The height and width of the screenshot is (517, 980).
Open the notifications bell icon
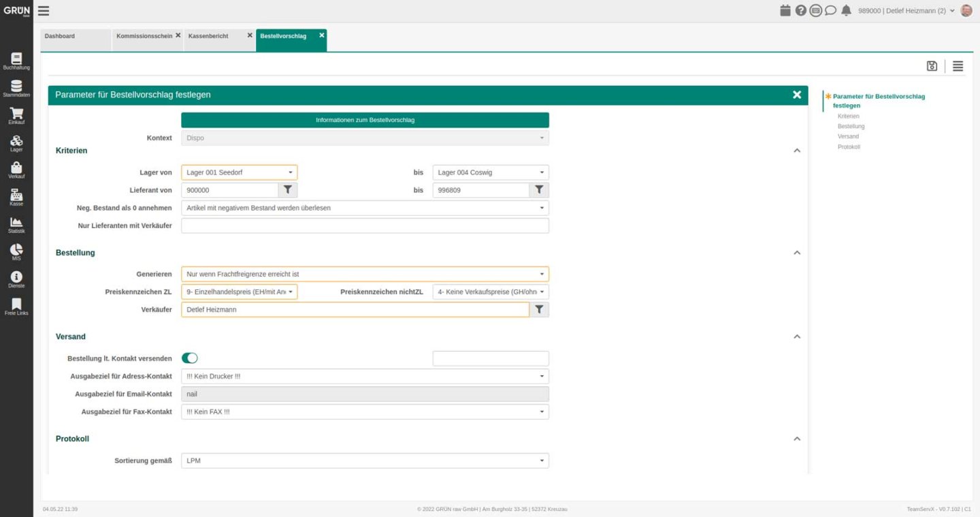[x=846, y=10]
